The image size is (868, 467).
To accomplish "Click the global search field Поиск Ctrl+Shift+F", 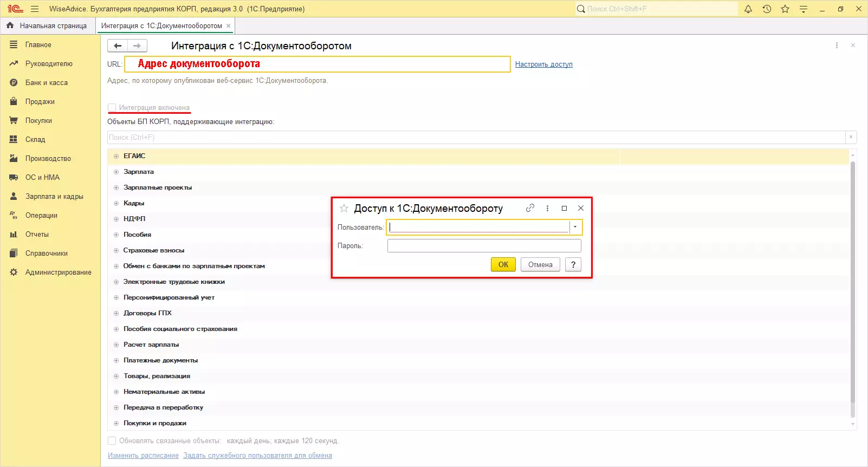I will click(657, 9).
